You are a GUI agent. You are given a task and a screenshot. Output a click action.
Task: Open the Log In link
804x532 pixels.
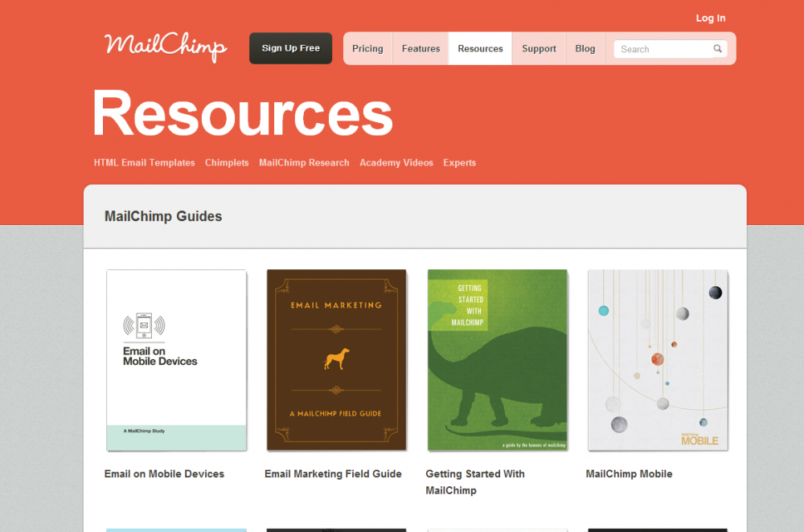coord(710,18)
